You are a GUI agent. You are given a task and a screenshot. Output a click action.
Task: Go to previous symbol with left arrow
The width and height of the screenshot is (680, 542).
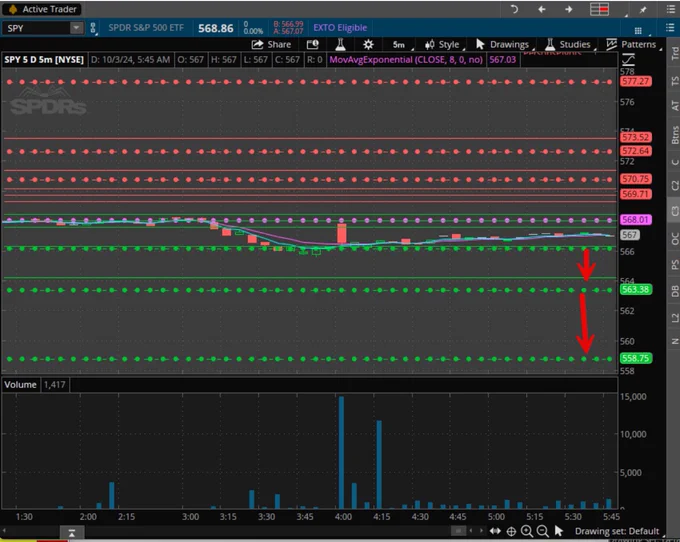(542, 9)
